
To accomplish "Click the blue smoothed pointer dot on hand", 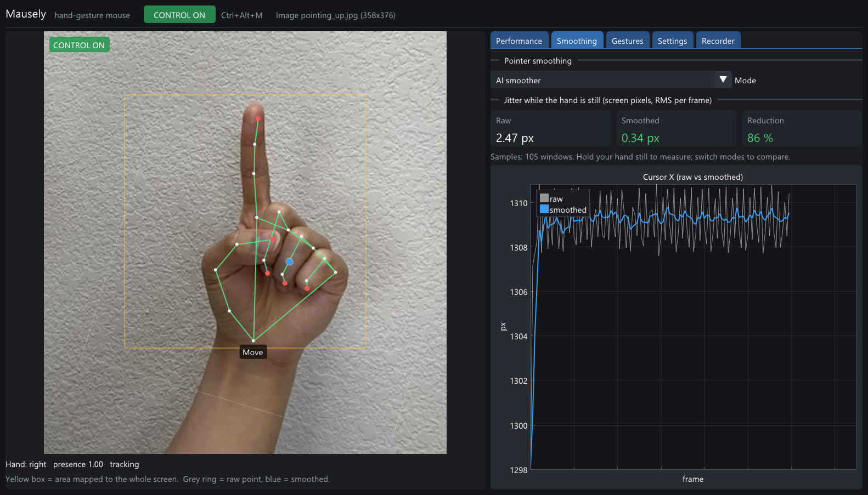I will [x=289, y=261].
